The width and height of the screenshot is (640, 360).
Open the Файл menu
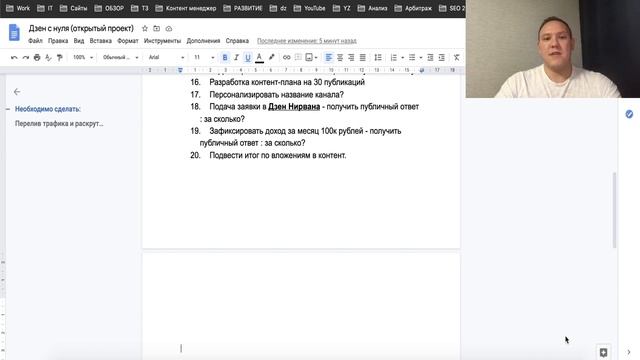coord(36,41)
